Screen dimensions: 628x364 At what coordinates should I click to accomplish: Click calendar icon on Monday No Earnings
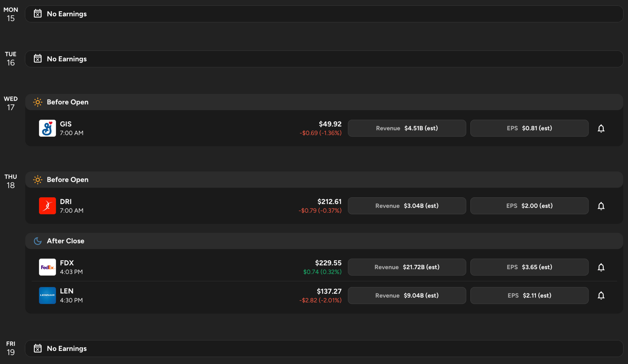(x=38, y=14)
